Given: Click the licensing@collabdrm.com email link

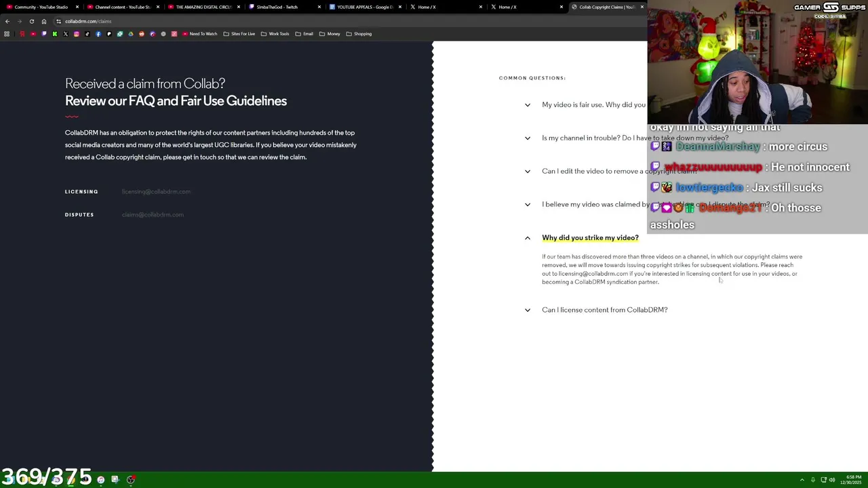Looking at the screenshot, I should [156, 192].
